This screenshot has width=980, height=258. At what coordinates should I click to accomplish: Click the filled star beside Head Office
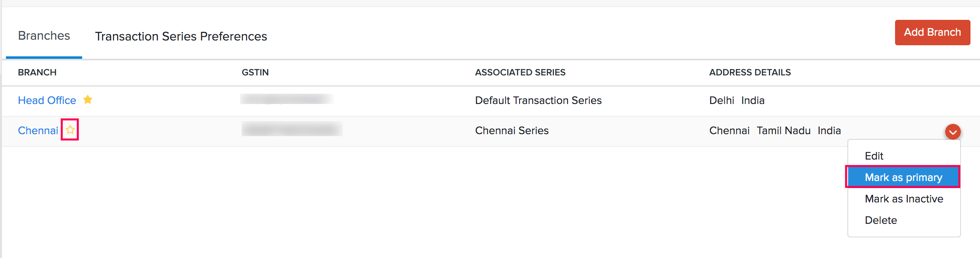pyautogui.click(x=88, y=100)
